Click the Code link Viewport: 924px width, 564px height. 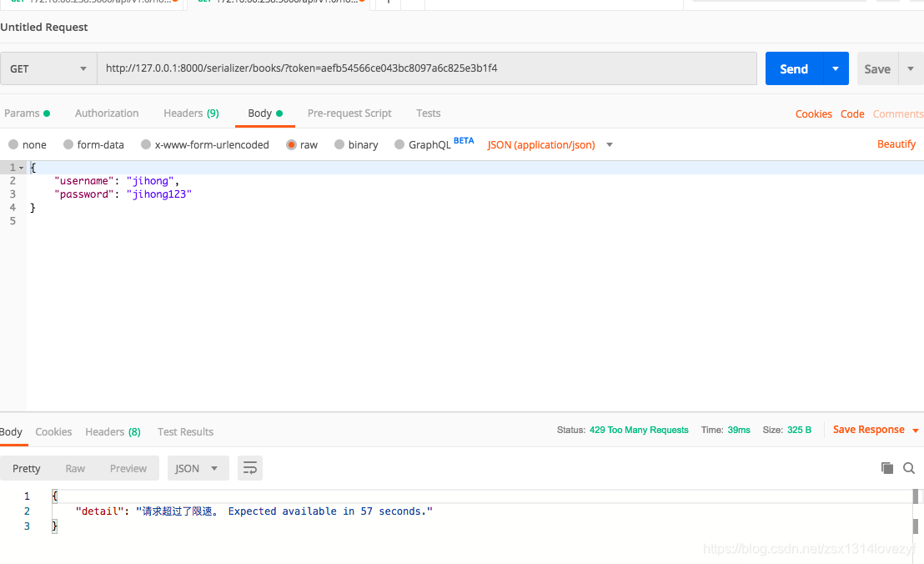point(852,113)
